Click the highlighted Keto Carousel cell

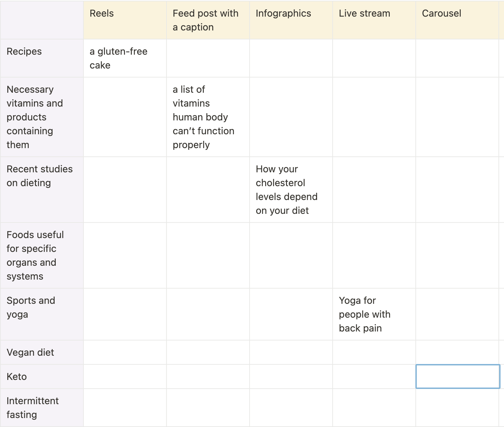458,376
